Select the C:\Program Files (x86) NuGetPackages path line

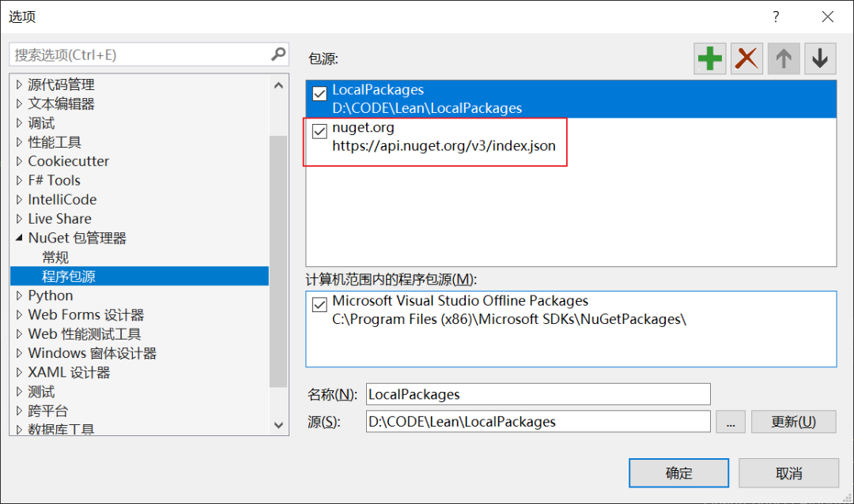509,319
